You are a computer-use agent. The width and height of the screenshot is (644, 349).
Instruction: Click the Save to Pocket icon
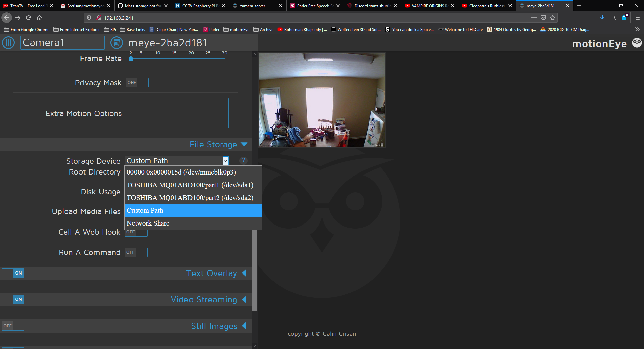pyautogui.click(x=543, y=18)
